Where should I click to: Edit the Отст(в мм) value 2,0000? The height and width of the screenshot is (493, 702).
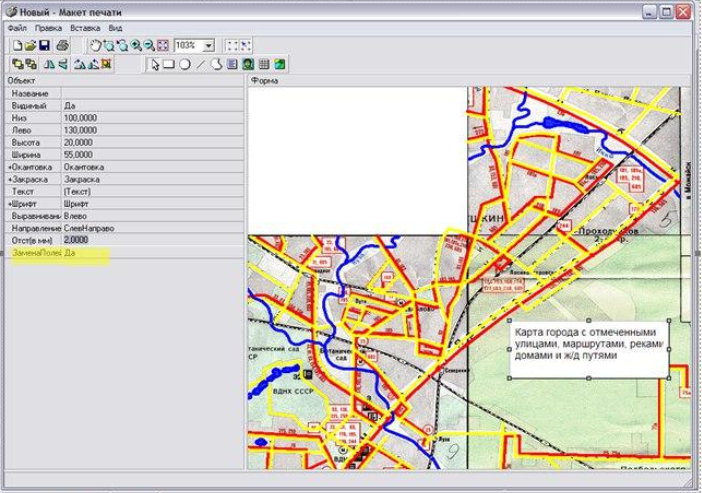point(153,240)
